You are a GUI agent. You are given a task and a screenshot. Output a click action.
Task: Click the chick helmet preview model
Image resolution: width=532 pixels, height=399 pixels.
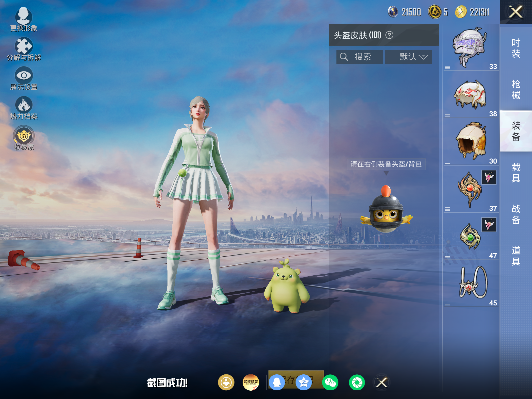pos(386,209)
